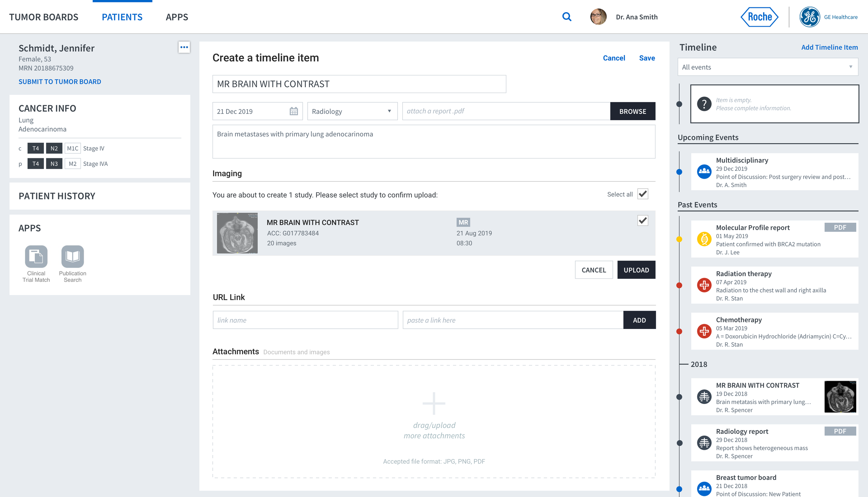Uncheck the MR BRAIN WITH CONTRAST study checkbox
The image size is (868, 497).
(643, 220)
